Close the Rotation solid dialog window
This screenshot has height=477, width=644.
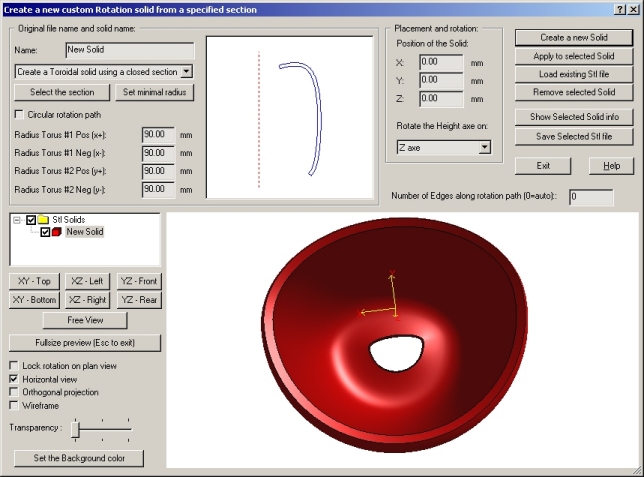[634, 9]
